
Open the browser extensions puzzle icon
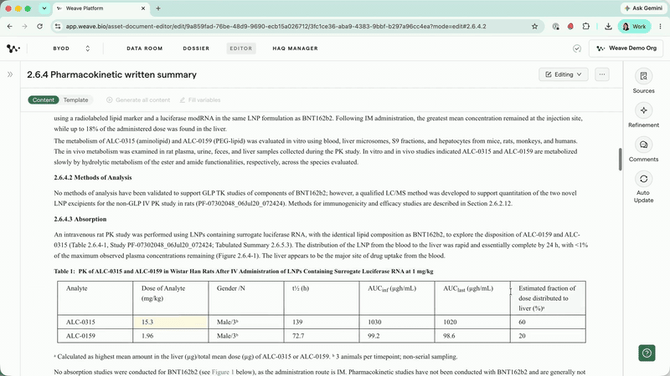586,26
